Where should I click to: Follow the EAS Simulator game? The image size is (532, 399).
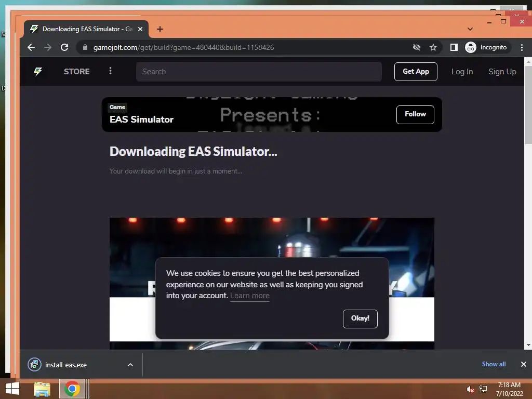pyautogui.click(x=415, y=115)
